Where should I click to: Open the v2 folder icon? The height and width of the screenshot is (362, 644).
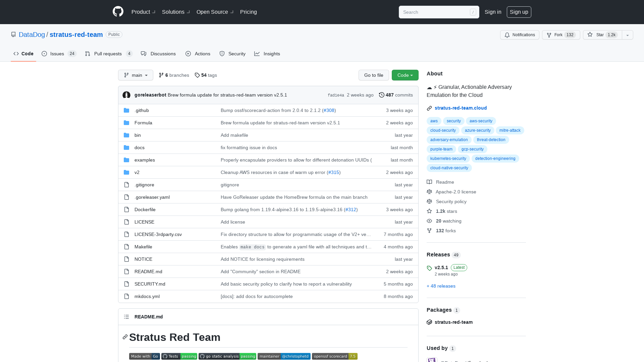click(126, 172)
